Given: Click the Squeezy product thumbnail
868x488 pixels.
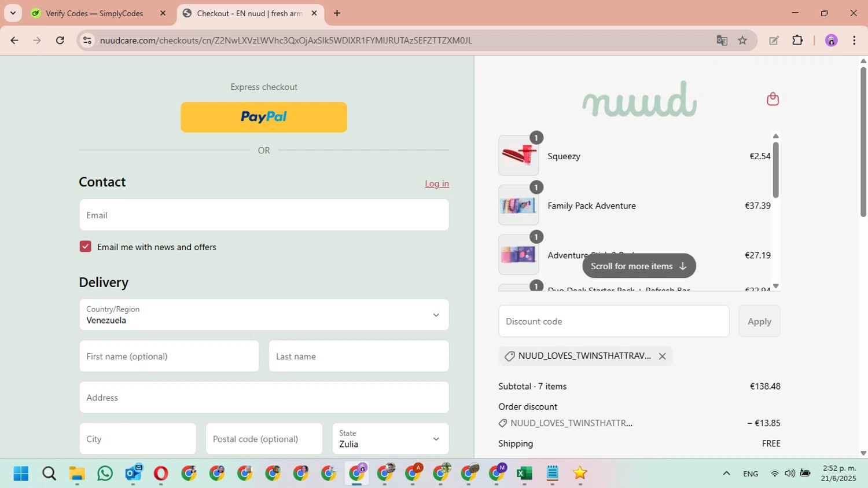Looking at the screenshot, I should point(518,156).
